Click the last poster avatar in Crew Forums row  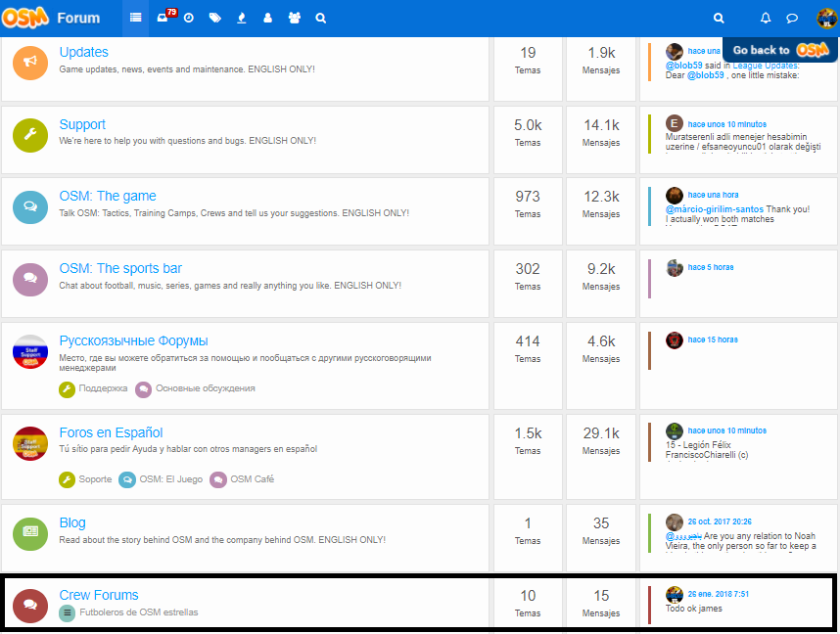point(675,595)
